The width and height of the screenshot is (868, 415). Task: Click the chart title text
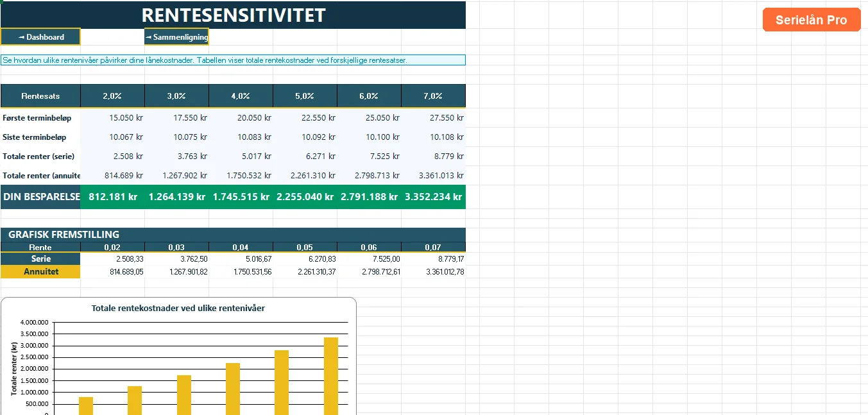pos(178,308)
